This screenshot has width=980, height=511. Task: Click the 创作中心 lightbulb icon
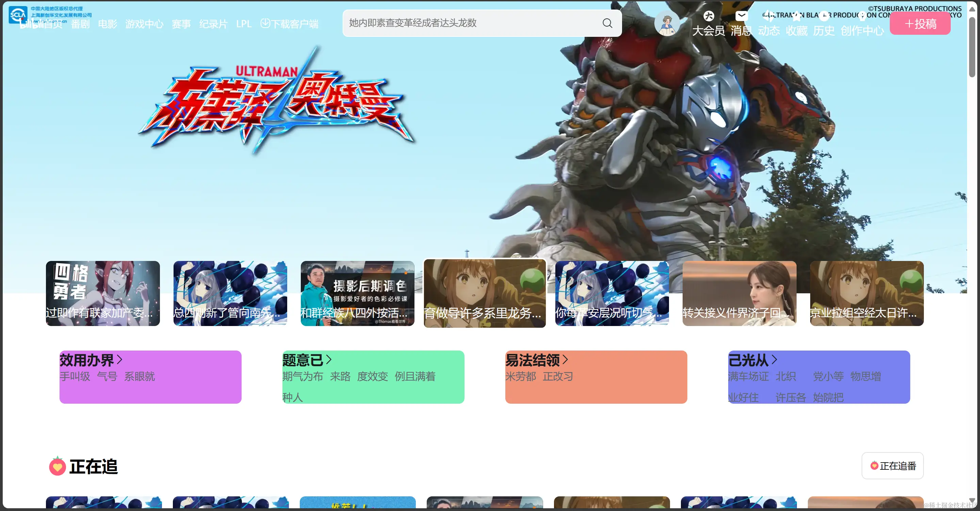[862, 16]
